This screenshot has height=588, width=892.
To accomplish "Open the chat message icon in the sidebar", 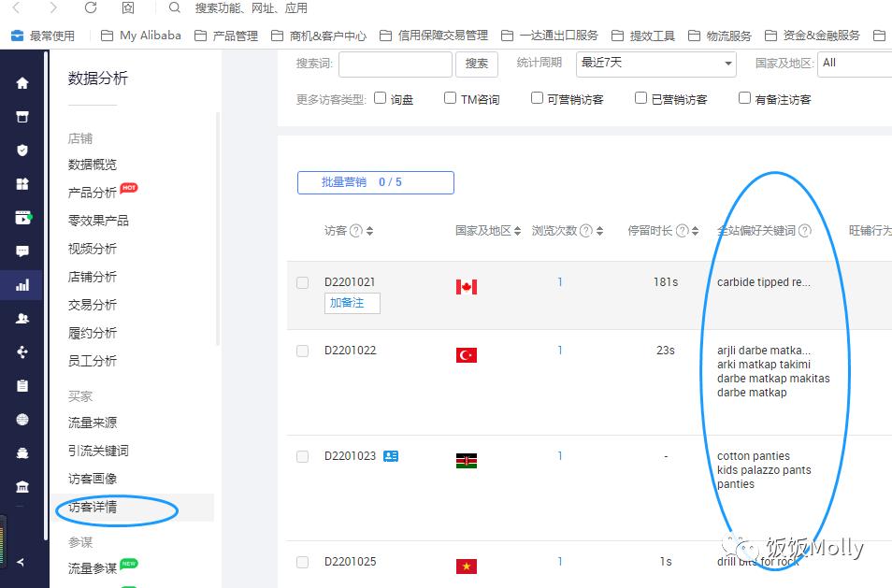I will click(22, 251).
